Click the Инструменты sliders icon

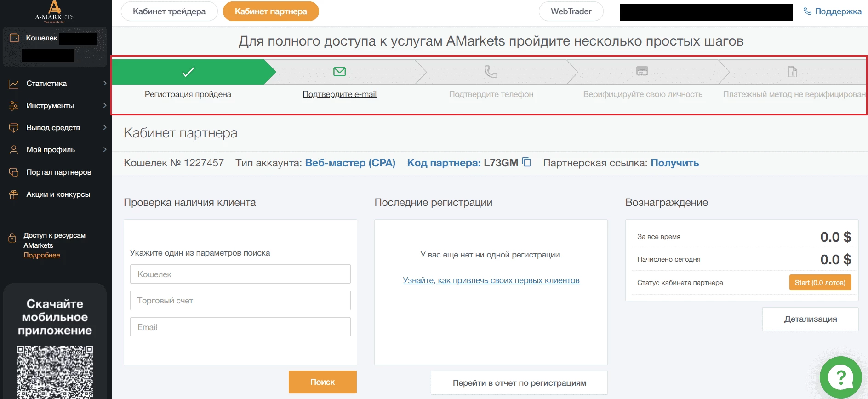(x=14, y=106)
